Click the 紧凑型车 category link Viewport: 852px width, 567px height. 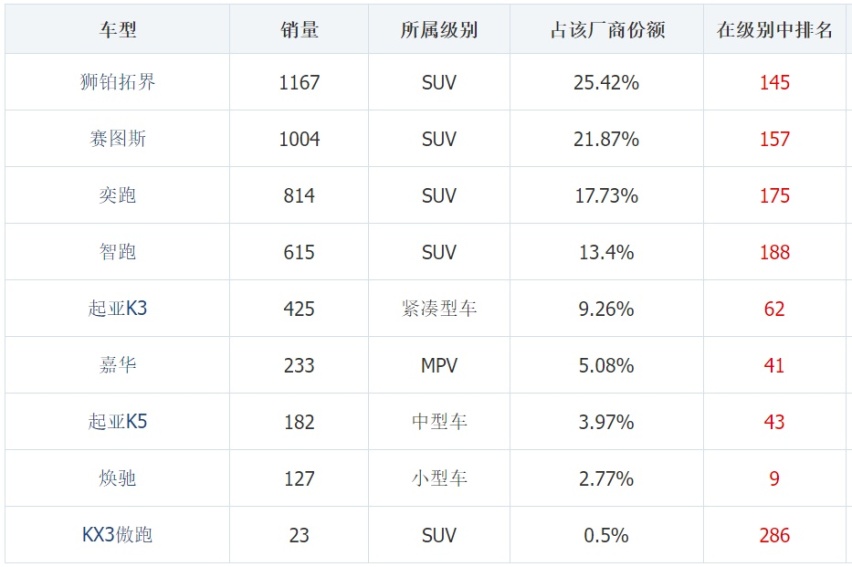point(439,308)
